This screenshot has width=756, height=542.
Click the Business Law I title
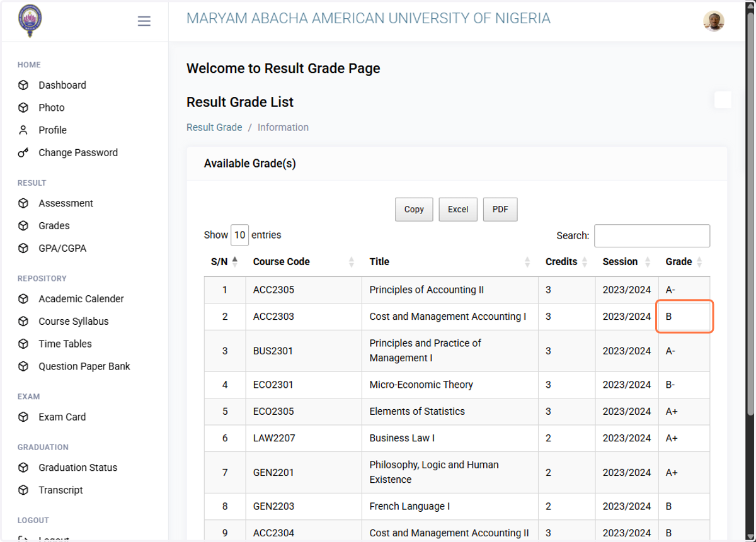(x=402, y=438)
